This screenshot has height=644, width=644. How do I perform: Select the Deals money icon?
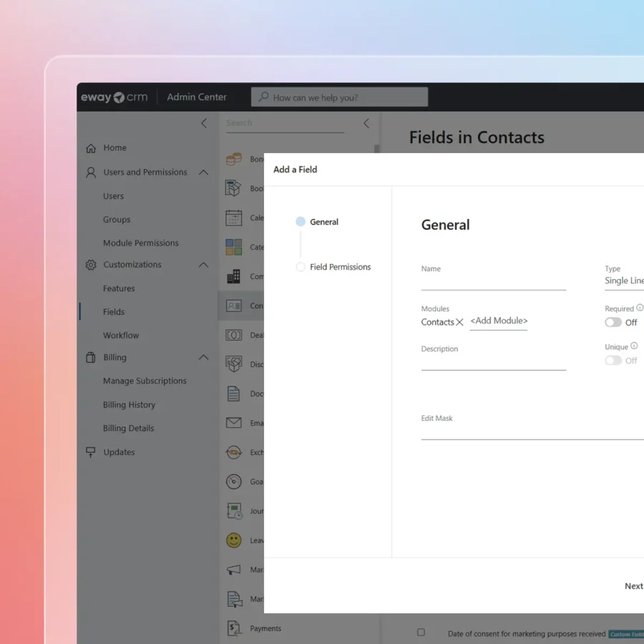234,335
